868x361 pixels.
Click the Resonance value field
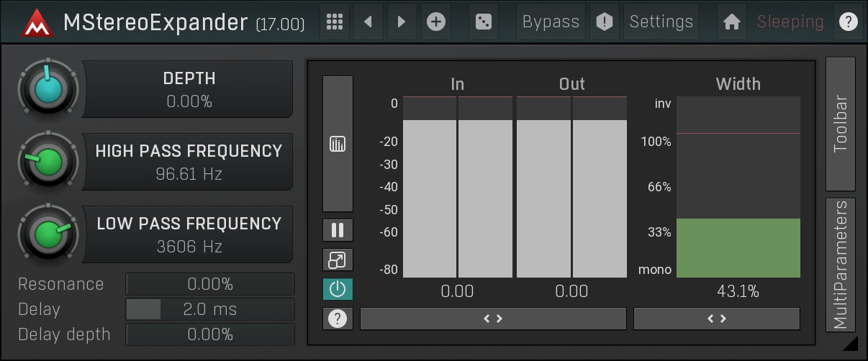point(210,284)
